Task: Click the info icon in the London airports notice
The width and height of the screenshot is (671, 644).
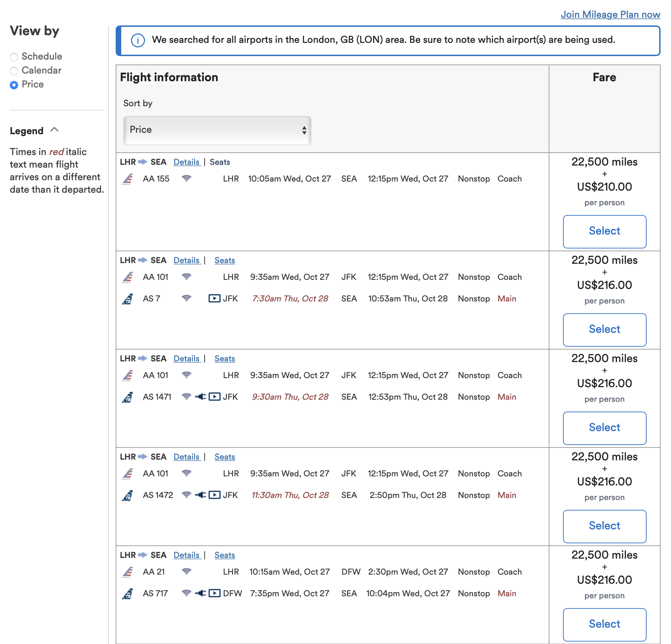Action: point(138,40)
